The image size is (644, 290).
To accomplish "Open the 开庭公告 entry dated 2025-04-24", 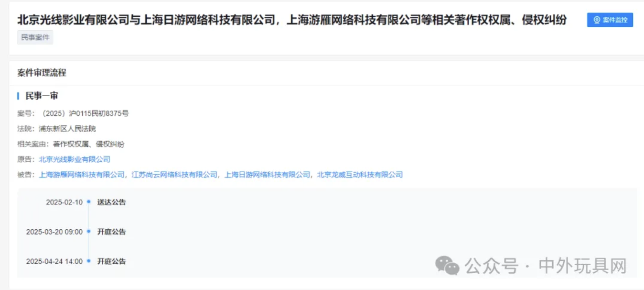I will click(x=112, y=262).
